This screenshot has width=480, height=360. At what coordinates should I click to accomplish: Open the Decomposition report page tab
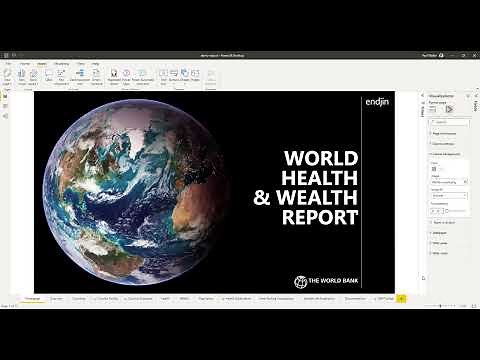[355, 299]
